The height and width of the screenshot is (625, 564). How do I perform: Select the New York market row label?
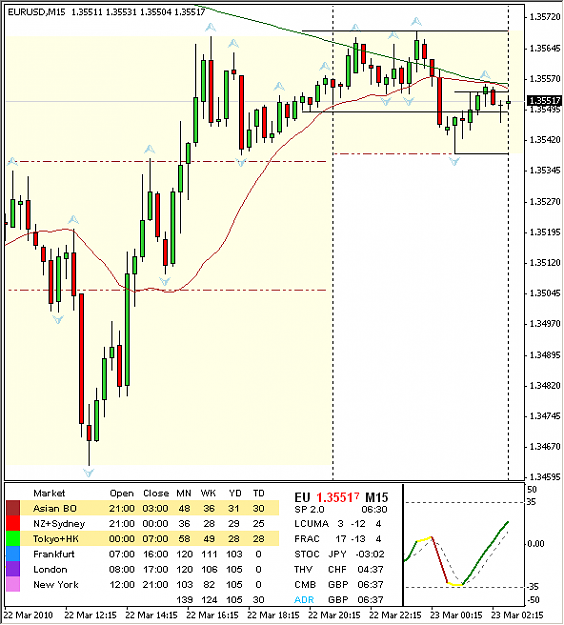[56, 584]
